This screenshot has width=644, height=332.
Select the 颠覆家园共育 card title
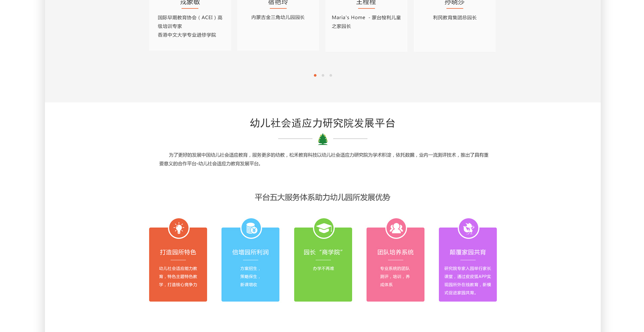pyautogui.click(x=468, y=252)
